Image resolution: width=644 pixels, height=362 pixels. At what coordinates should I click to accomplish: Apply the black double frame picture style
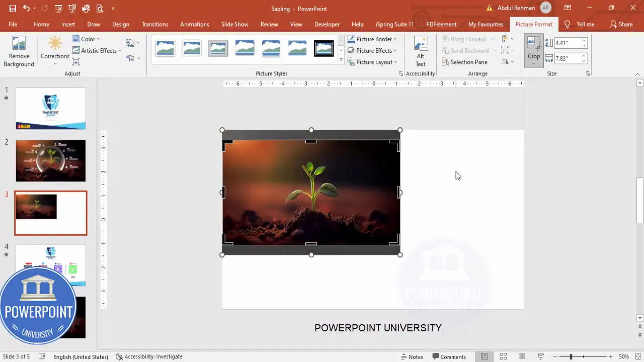click(324, 48)
